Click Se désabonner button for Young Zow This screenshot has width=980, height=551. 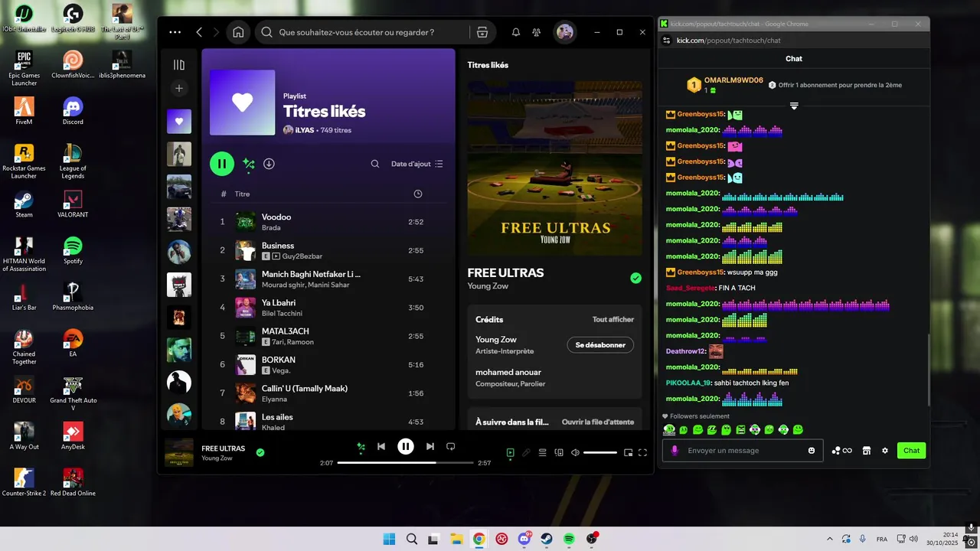pos(600,345)
